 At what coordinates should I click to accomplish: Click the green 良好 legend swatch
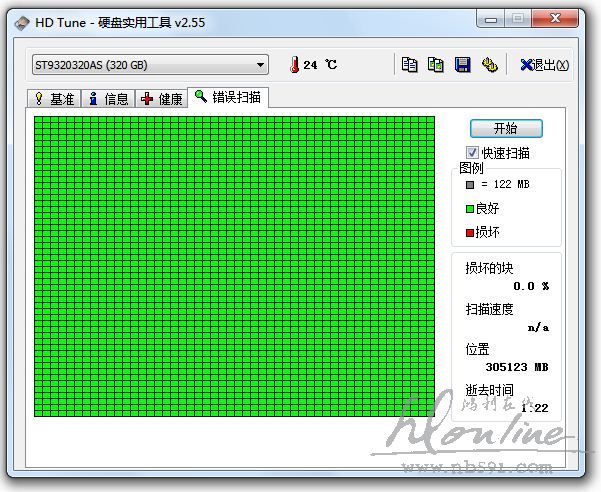(470, 209)
